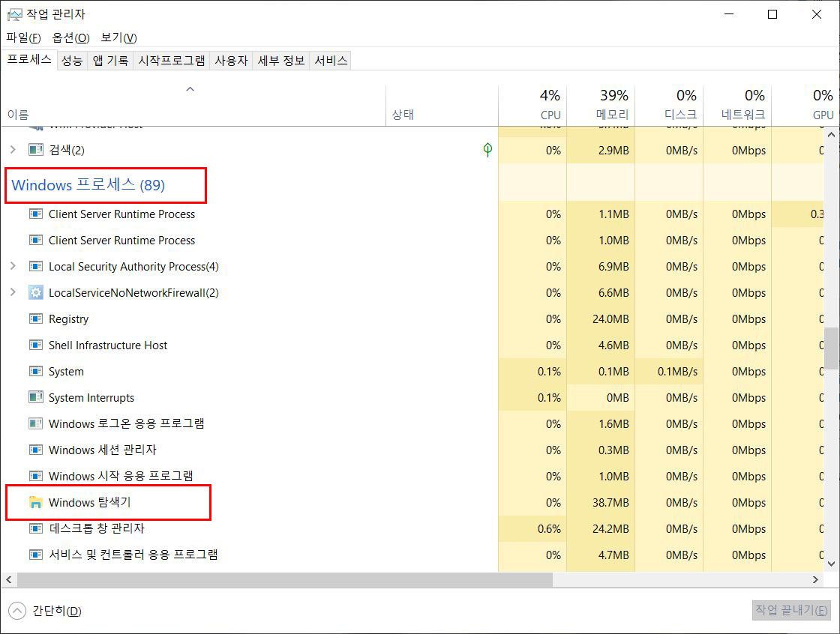This screenshot has height=634, width=840.
Task: Collapse to simple view with 간단히 chevron
Action: click(x=17, y=611)
